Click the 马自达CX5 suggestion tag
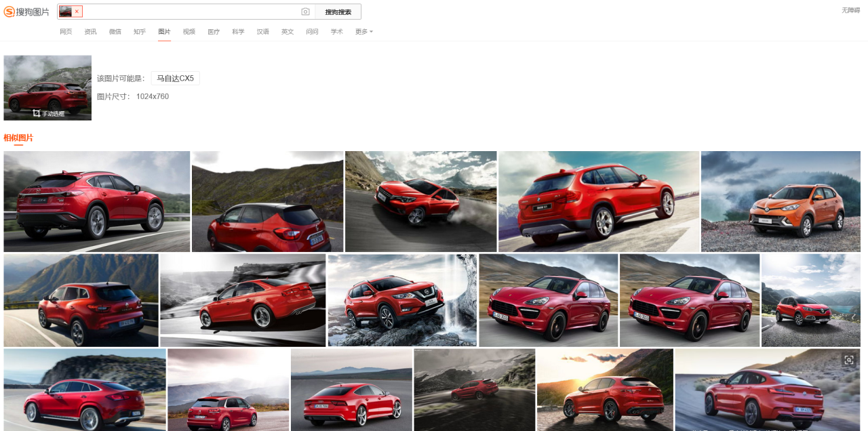The width and height of the screenshot is (868, 431). 175,79
